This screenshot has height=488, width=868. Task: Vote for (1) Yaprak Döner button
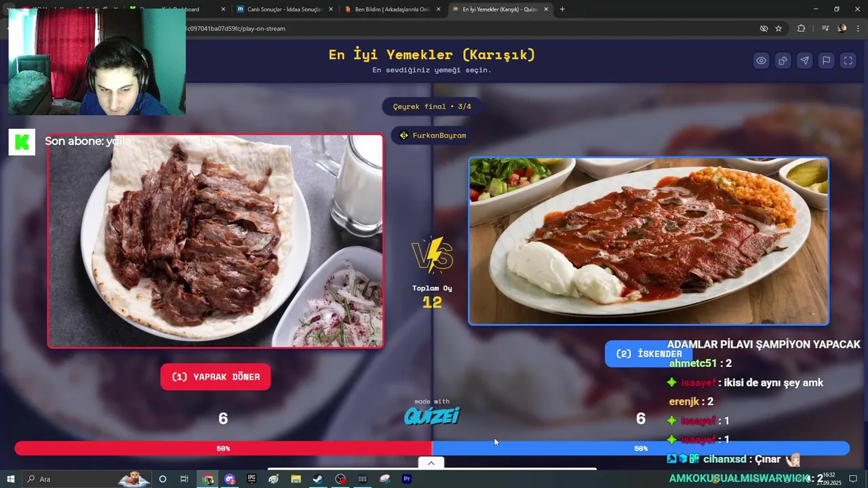tap(216, 377)
